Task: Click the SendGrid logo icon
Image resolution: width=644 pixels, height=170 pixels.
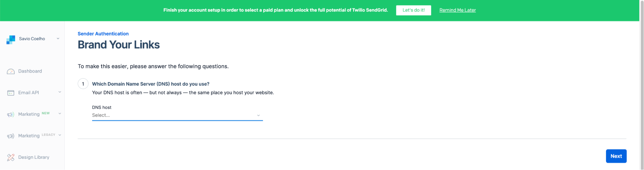Action: click(11, 40)
